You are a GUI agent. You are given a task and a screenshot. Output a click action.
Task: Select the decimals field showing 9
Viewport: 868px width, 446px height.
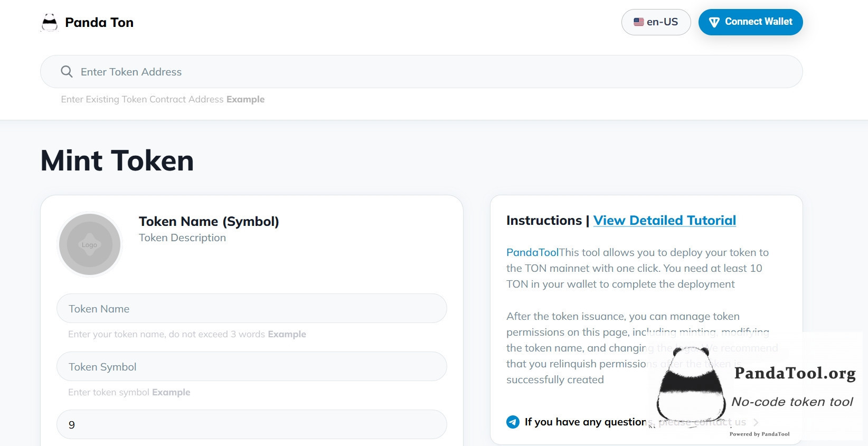251,425
